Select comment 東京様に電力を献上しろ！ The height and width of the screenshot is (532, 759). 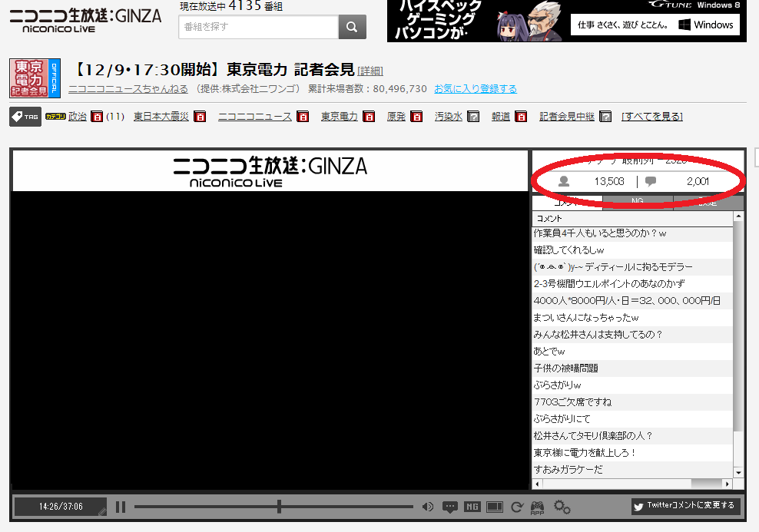(x=633, y=453)
